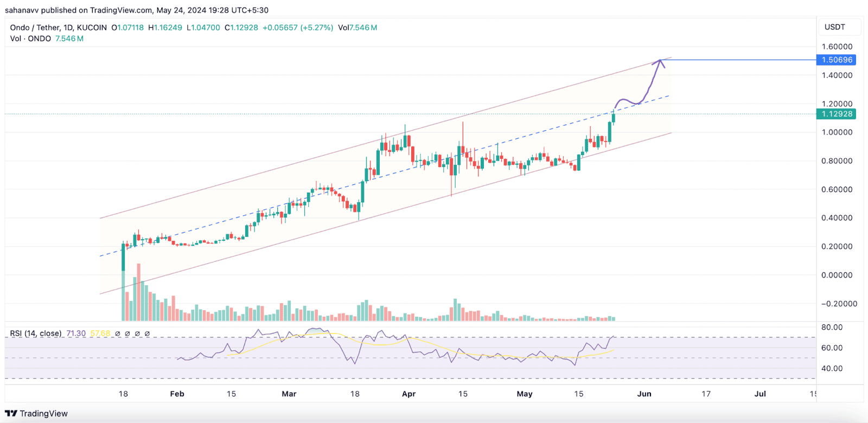
Task: Click the blue 1.50696 price line label
Action: pyautogui.click(x=836, y=60)
